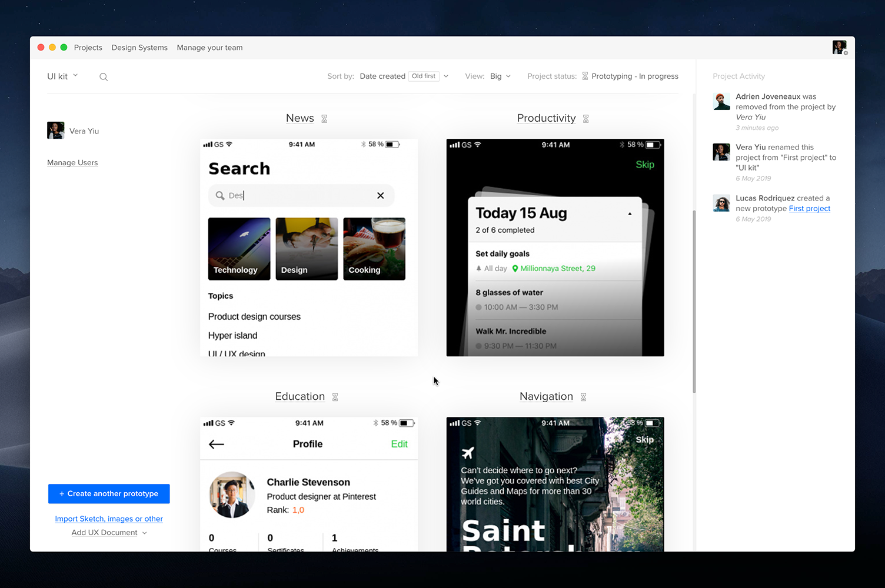Screen dimensions: 885x588
Task: Open the View Big dropdown
Action: (x=500, y=76)
